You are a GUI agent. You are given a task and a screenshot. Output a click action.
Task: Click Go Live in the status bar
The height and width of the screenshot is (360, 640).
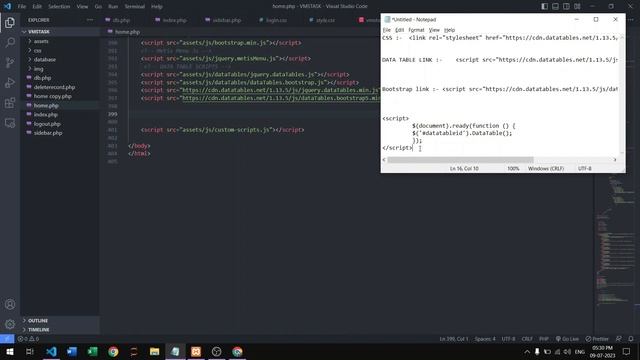click(567, 339)
